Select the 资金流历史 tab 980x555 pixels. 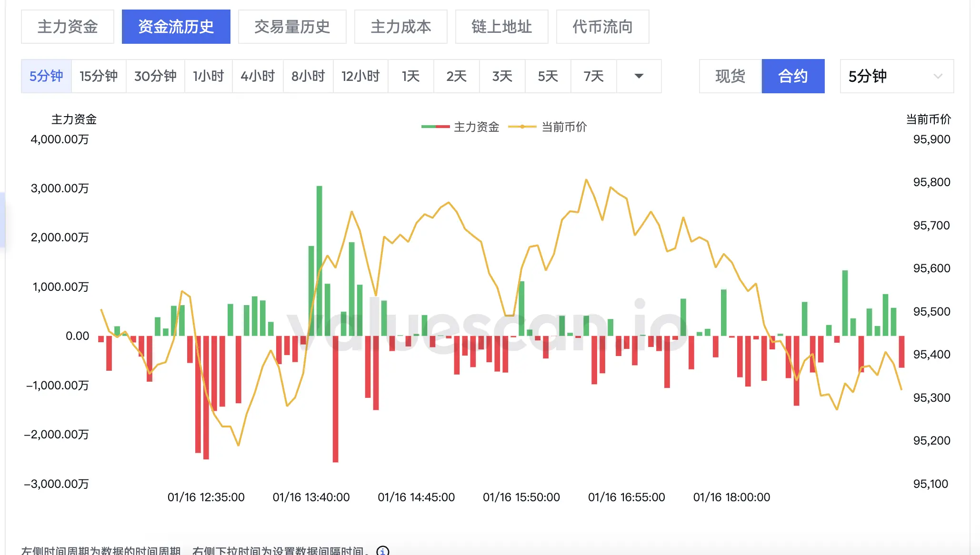pyautogui.click(x=176, y=27)
